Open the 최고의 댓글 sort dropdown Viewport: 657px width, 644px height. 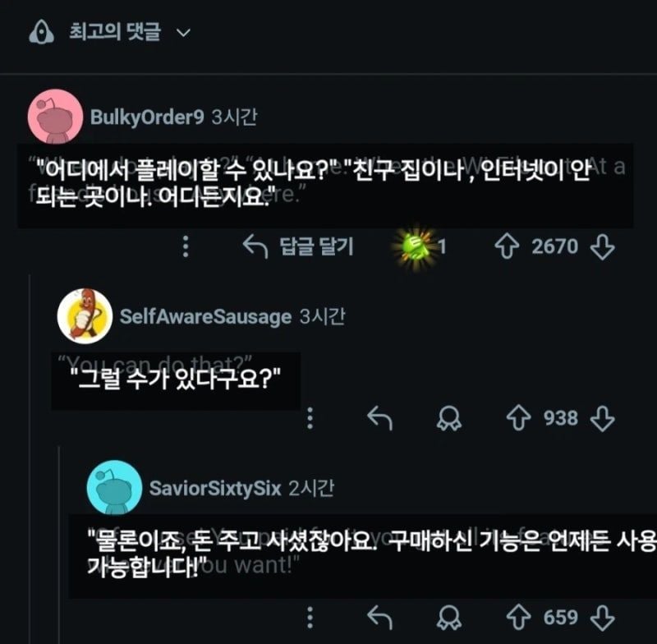[130, 32]
